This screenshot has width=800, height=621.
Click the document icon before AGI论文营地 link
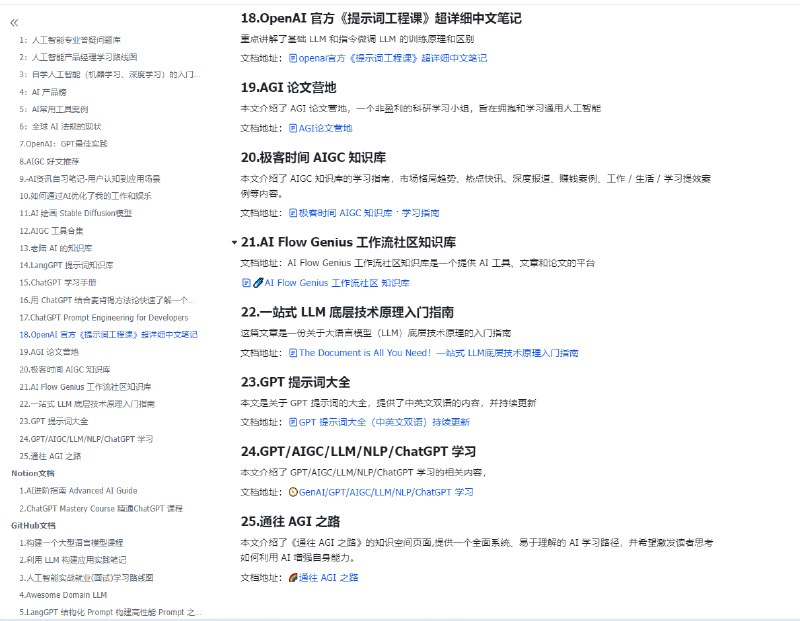point(293,128)
